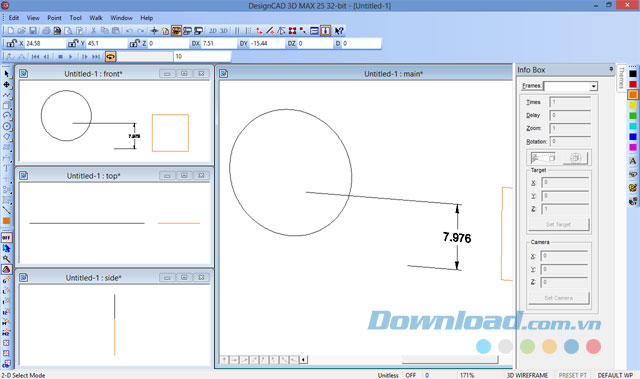
Task: Select the Circle drawing tool
Action: point(7,126)
